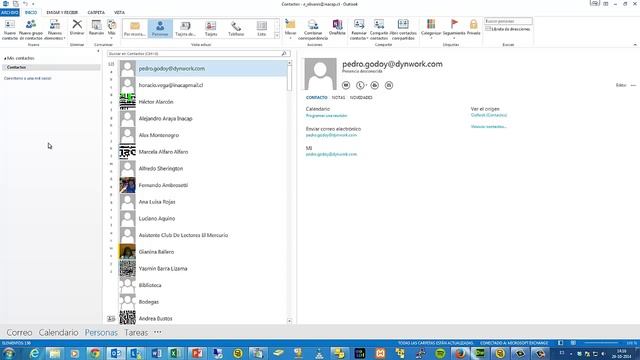Select the INICIO ribbon tab
Viewport: 640px width, 360px height.
pos(31,13)
